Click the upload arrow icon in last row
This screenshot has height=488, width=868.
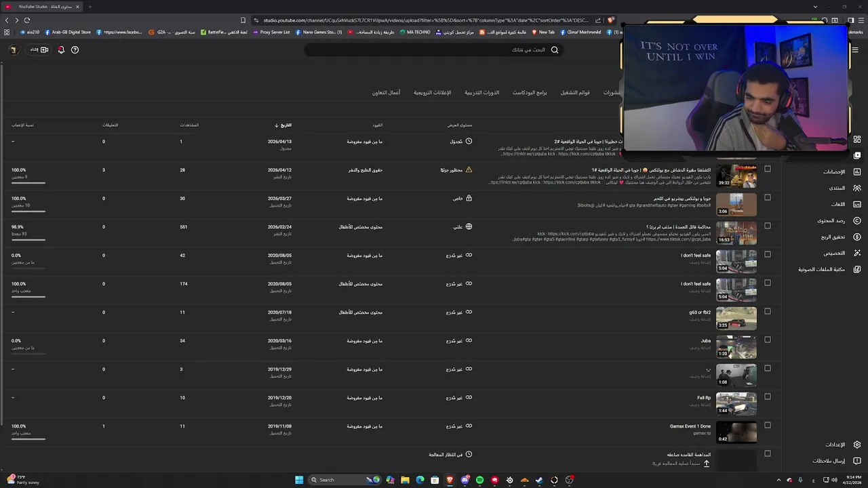(x=706, y=464)
